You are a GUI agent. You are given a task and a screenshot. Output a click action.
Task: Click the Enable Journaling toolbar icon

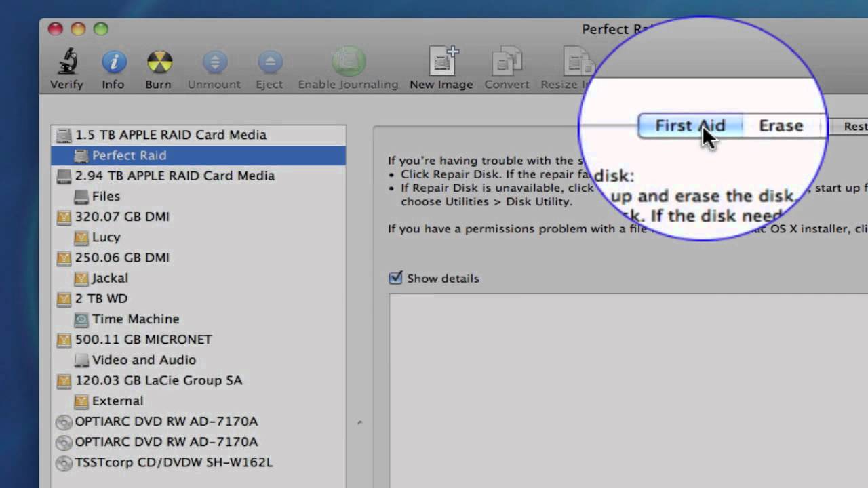tap(348, 62)
